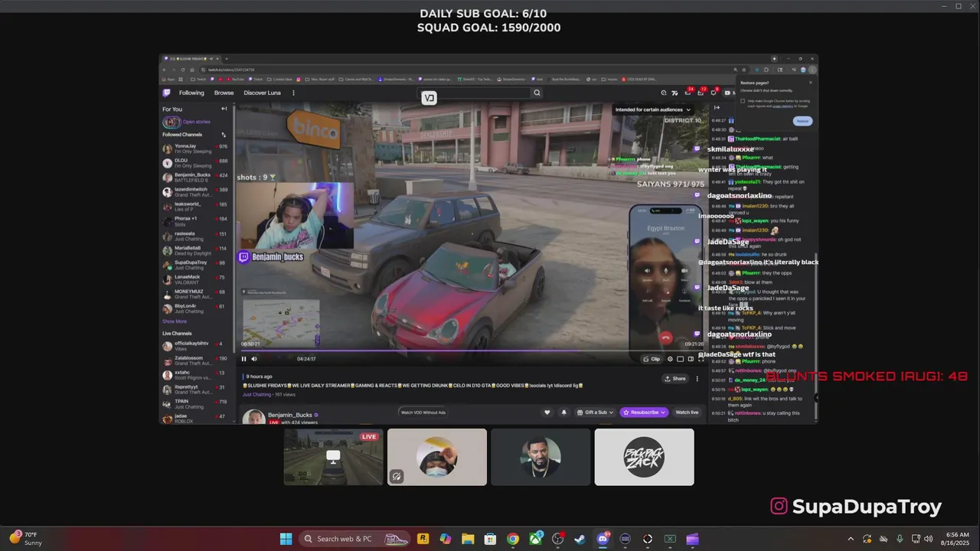Viewport: 980px width, 551px height.
Task: Click the heart follow icon for Benjamin_Bucks
Action: 547,412
